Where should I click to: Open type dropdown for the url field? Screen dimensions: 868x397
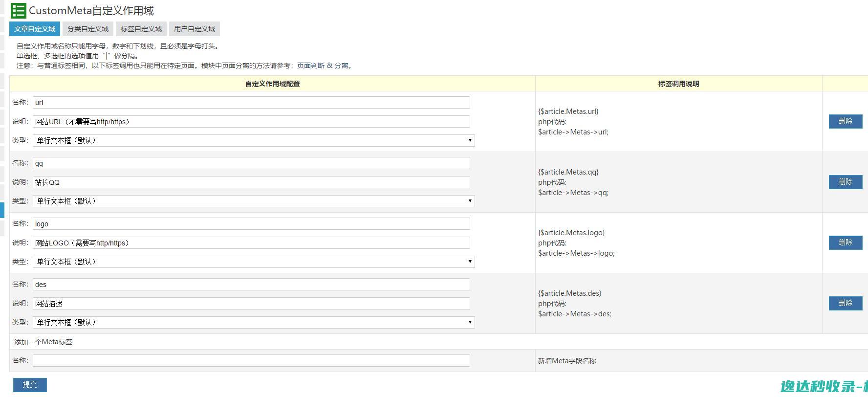(x=254, y=140)
